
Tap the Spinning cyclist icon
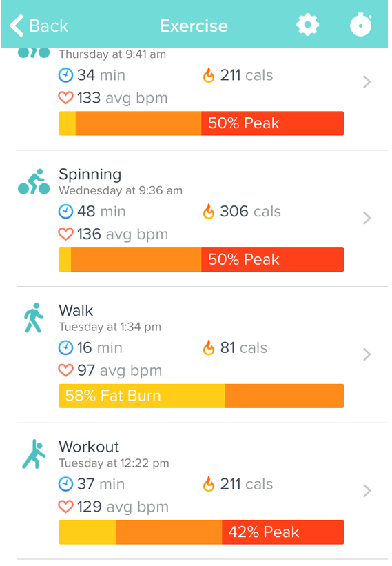coord(34,181)
